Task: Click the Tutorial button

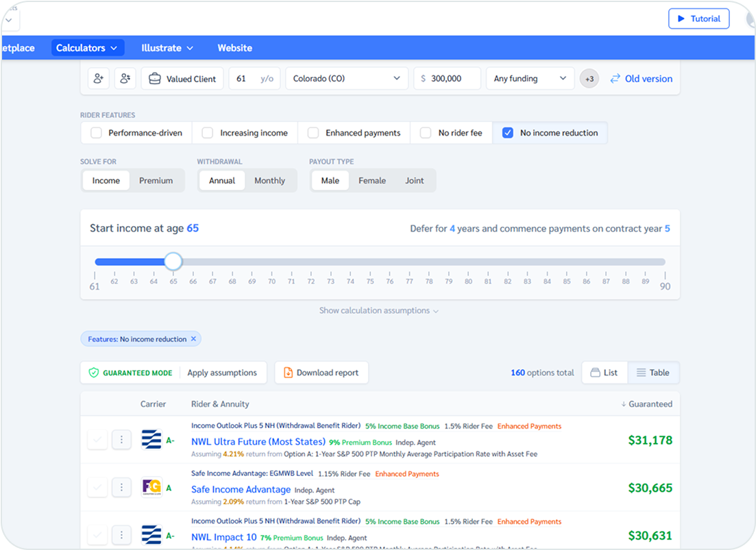Action: (x=698, y=18)
